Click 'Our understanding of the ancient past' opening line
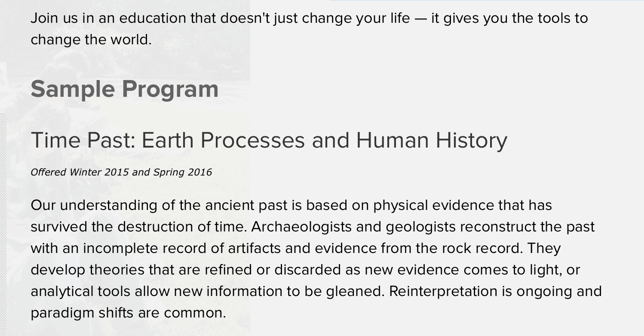The height and width of the screenshot is (336, 644). click(x=291, y=205)
